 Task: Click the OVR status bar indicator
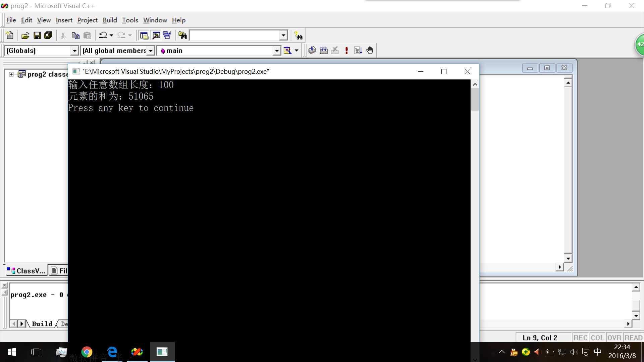614,338
